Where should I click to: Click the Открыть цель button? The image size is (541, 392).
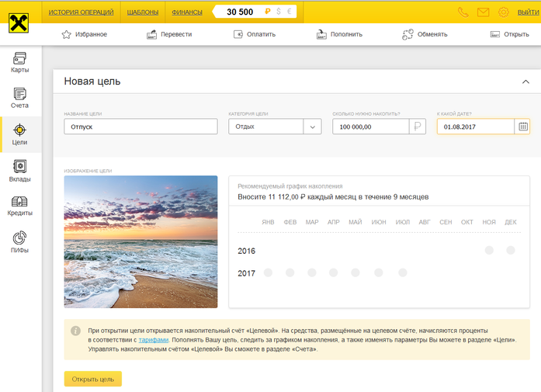tap(92, 379)
